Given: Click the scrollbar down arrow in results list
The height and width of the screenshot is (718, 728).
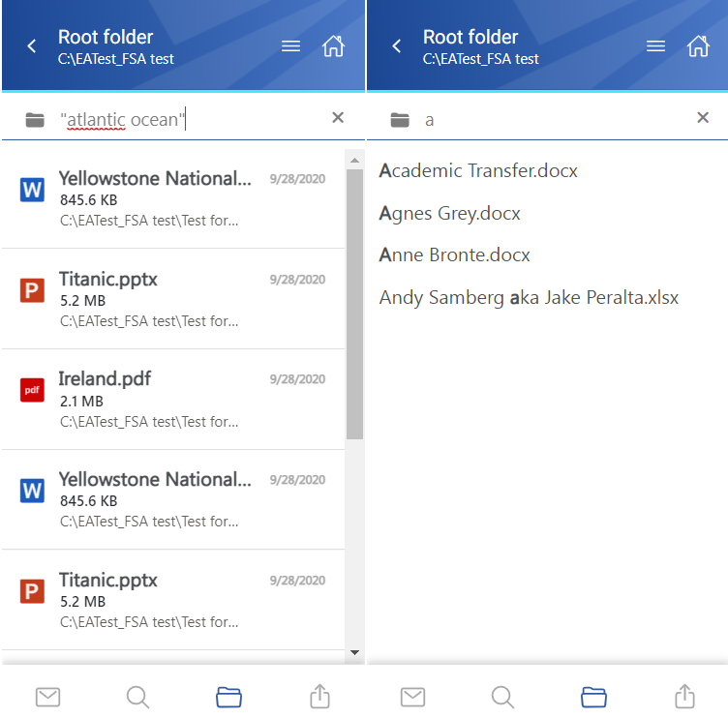Looking at the screenshot, I should click(x=354, y=652).
